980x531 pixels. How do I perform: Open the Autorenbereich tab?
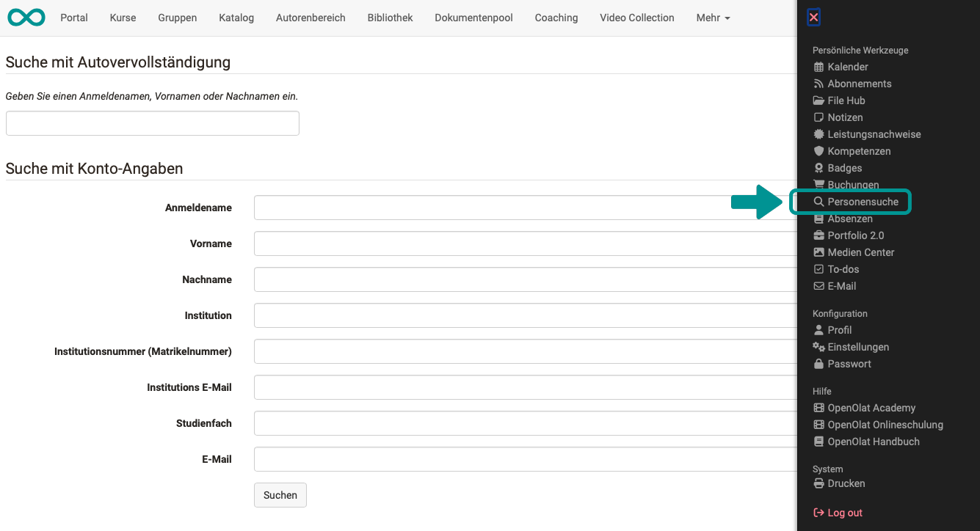point(311,18)
